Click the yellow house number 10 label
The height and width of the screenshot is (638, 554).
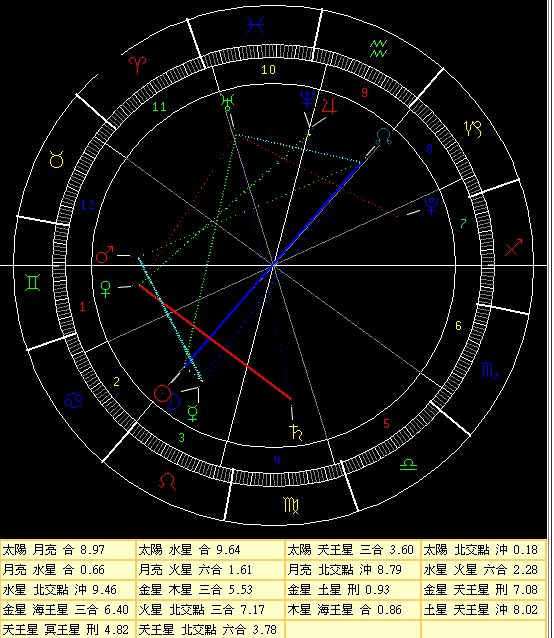(x=268, y=70)
